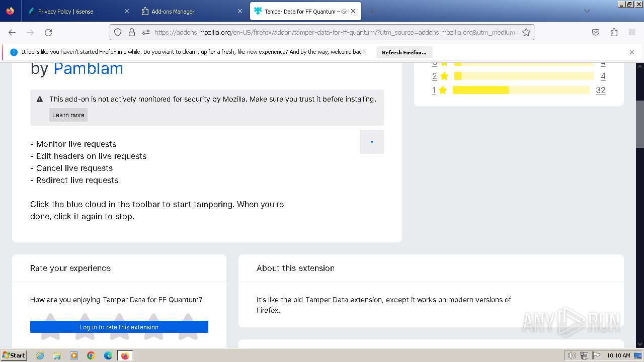
Task: Bookmark this page with star icon
Action: click(x=526, y=32)
